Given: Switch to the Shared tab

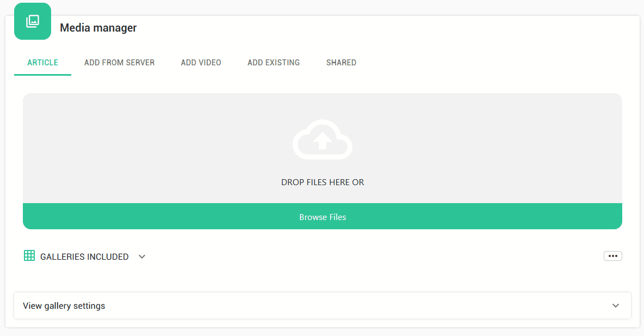Looking at the screenshot, I should tap(341, 63).
